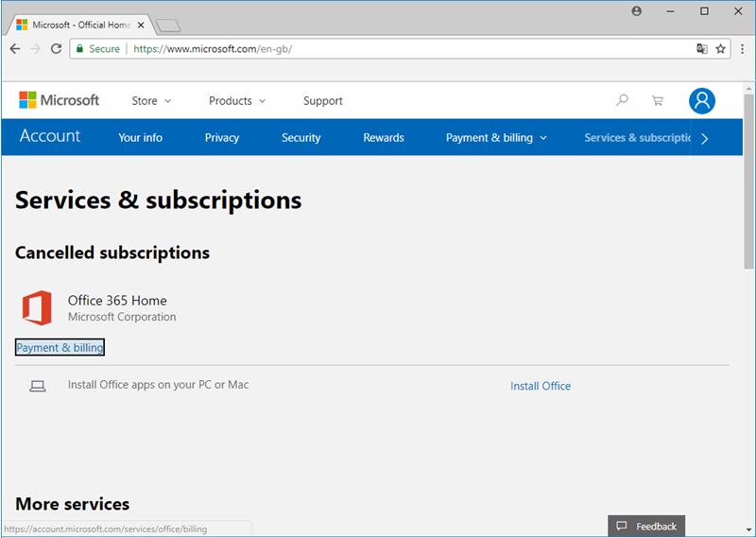Click the vertical page scrollbar thumb
Image resolution: width=756 pixels, height=538 pixels.
pyautogui.click(x=748, y=181)
